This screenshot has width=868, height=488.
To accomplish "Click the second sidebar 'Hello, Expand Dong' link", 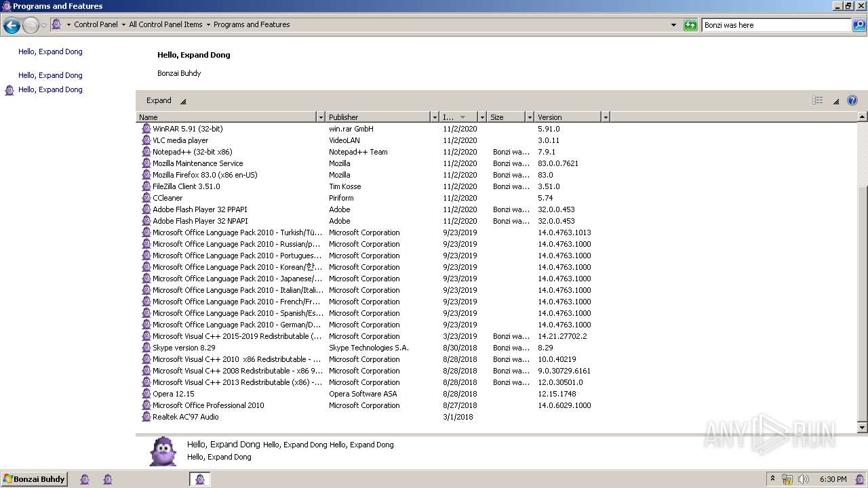I will (50, 75).
